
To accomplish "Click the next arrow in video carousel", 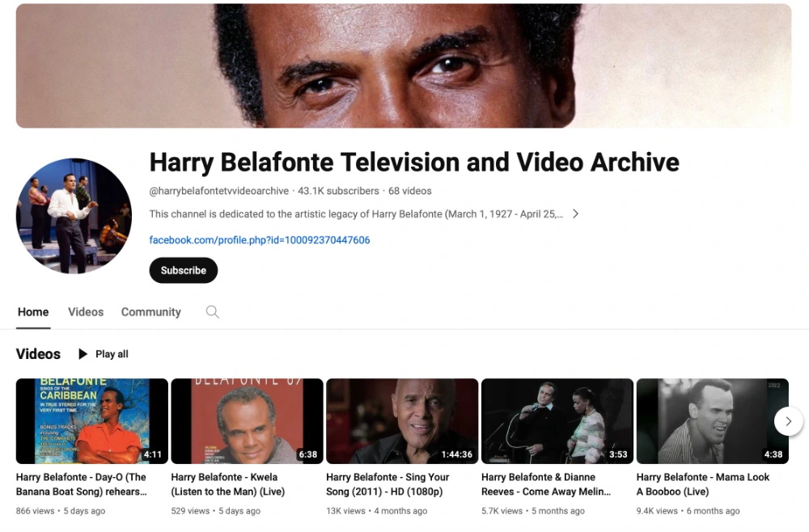I will click(788, 421).
